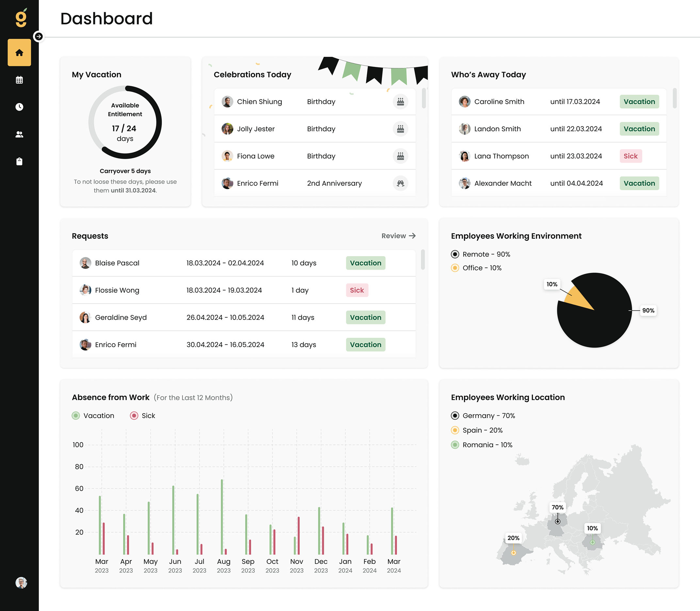Select the Germany legend in Working Location

(483, 415)
